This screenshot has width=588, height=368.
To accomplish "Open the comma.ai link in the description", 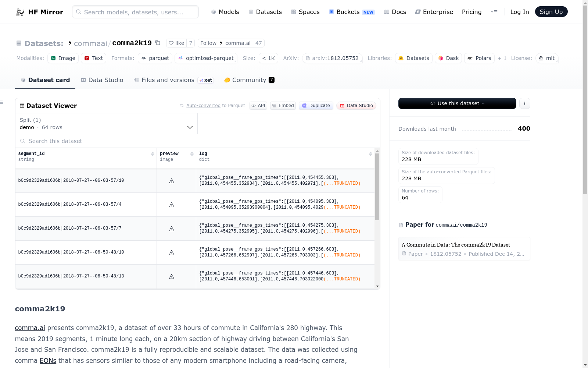I will click(30, 328).
